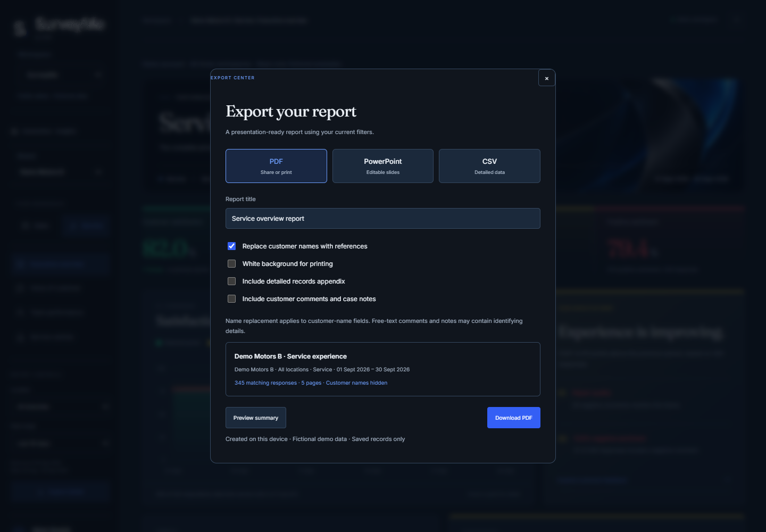This screenshot has width=766, height=532.
Task: Enable White background for printing
Action: click(232, 264)
